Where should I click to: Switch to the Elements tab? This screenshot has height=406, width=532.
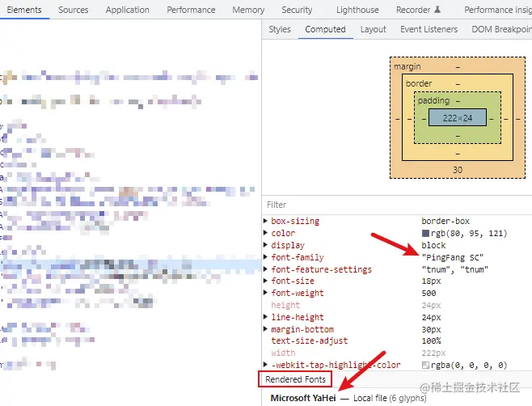pos(24,10)
